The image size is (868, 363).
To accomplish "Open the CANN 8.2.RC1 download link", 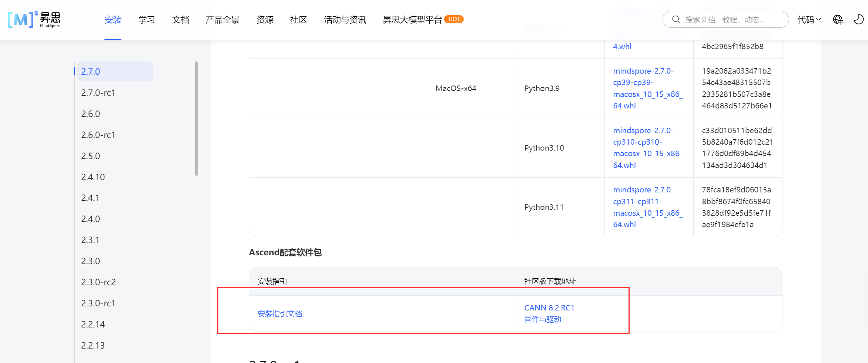I will pyautogui.click(x=549, y=308).
